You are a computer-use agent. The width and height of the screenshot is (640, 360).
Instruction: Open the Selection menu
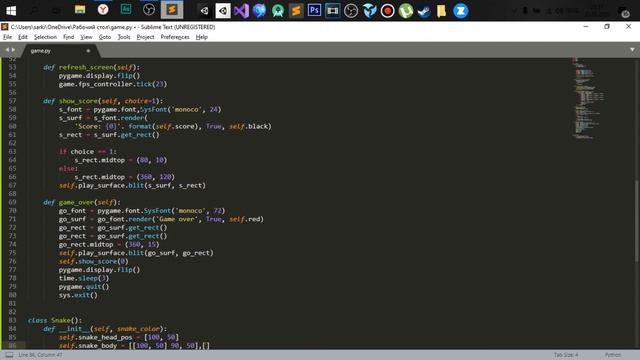(45, 37)
